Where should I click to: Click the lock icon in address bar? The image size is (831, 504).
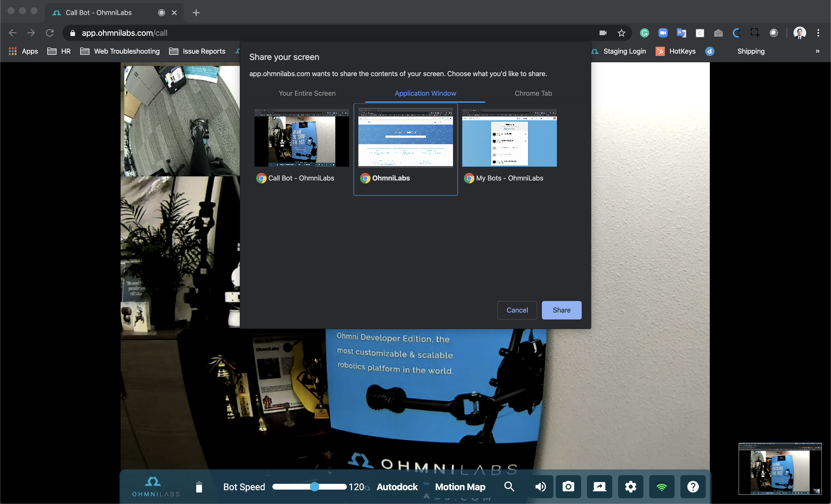(x=72, y=33)
